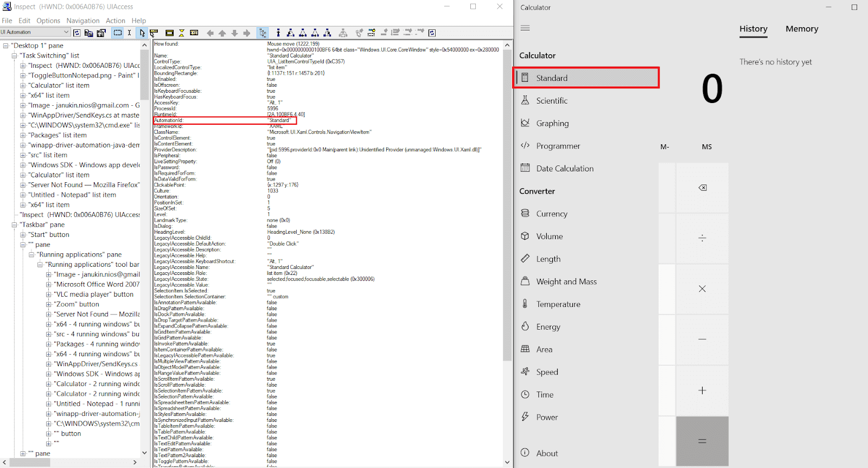Click the Refresh icon in Inspect toolbar
The width and height of the screenshot is (868, 468).
pos(77,33)
